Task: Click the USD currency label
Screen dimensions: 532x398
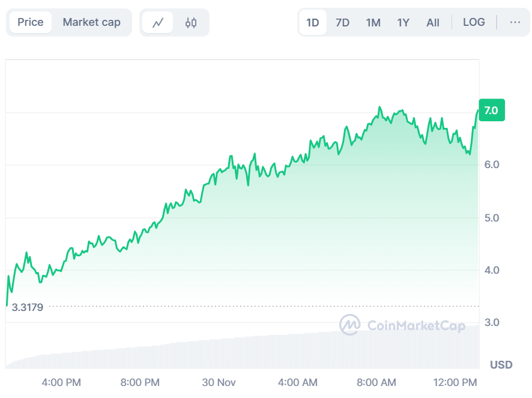Action: coord(501,365)
